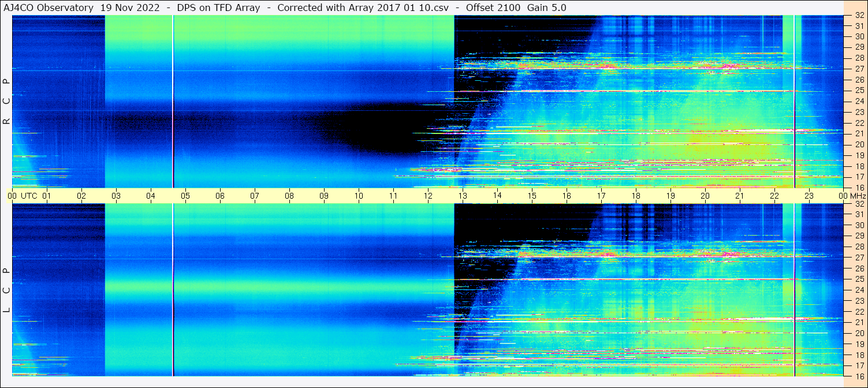868x388 pixels.
Task: Click the "UTC" label on time axis
Action: 29,196
